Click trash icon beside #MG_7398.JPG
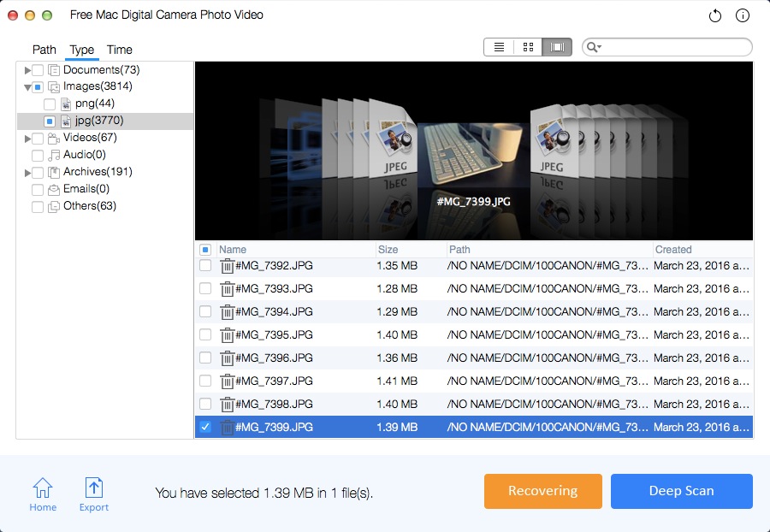The image size is (770, 532). pos(227,405)
